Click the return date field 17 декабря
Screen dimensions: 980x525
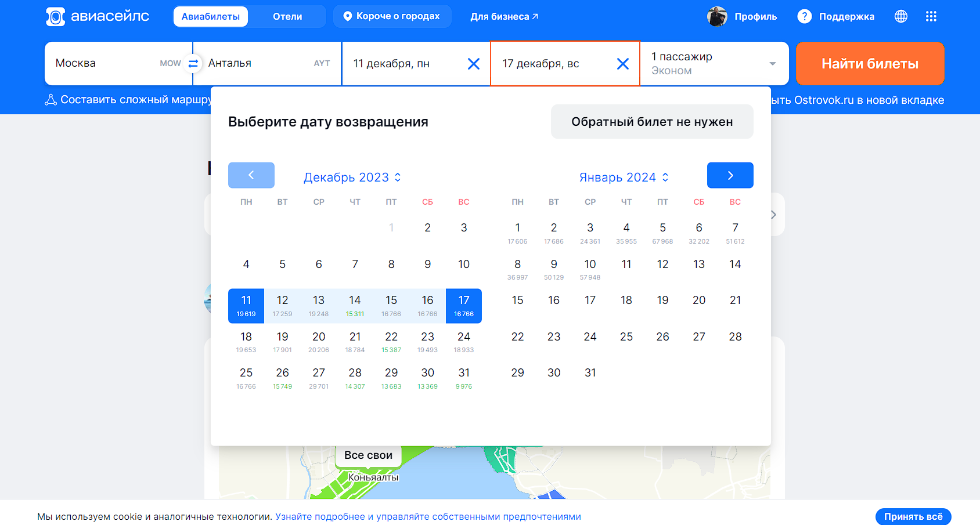point(565,64)
